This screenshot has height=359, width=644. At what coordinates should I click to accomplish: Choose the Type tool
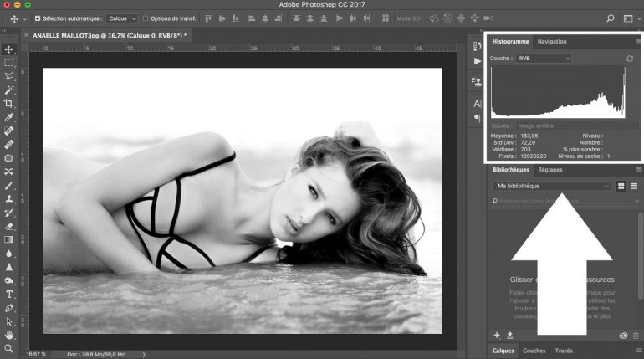(9, 294)
